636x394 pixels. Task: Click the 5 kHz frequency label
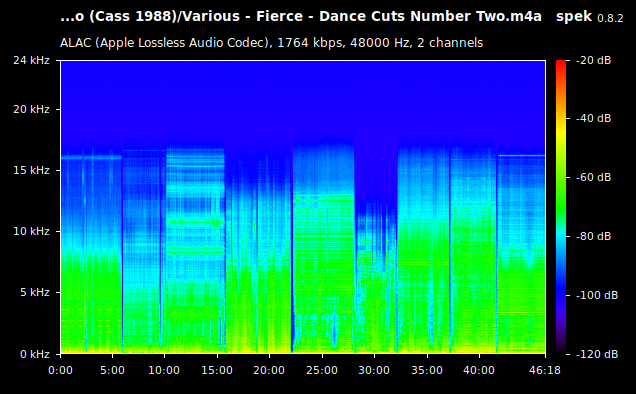pyautogui.click(x=35, y=292)
